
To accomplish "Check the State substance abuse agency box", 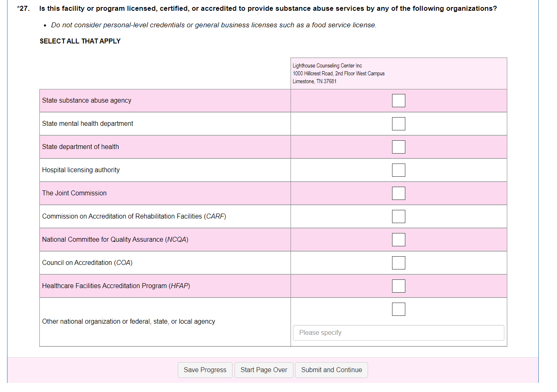I will point(398,101).
